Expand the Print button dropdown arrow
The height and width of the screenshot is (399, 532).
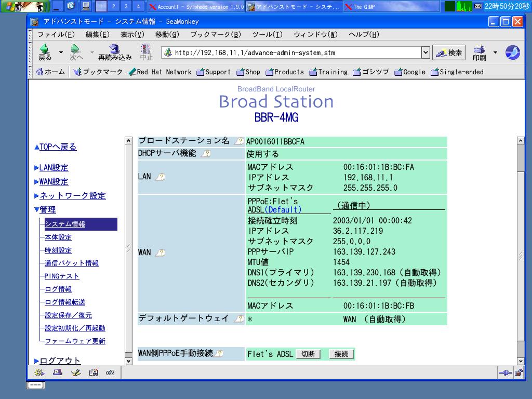click(x=495, y=52)
